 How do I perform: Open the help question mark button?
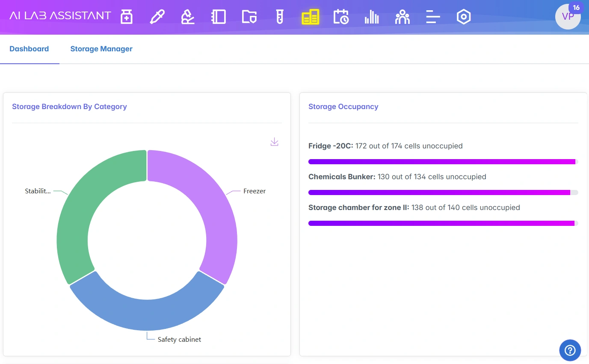point(570,350)
